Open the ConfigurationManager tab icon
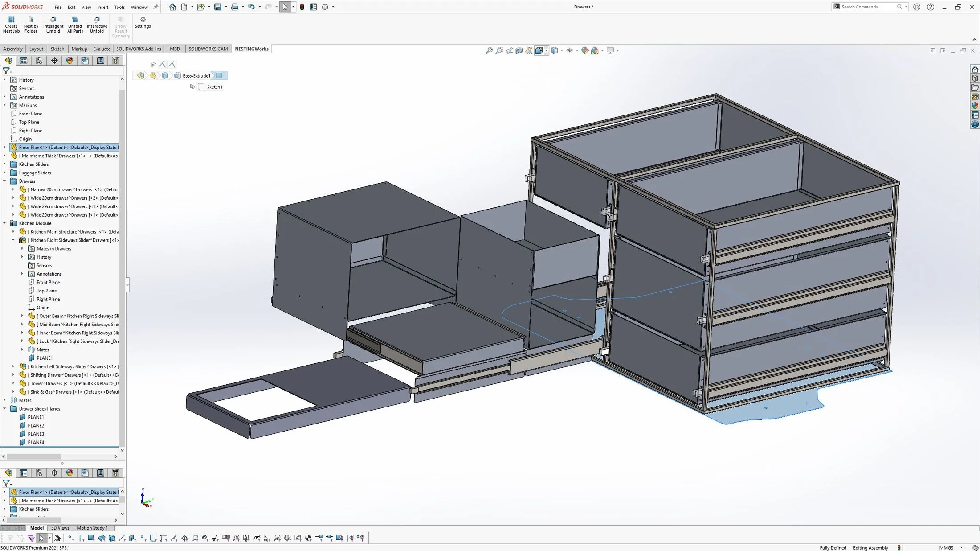Viewport: 980px width, 551px height. click(x=39, y=61)
